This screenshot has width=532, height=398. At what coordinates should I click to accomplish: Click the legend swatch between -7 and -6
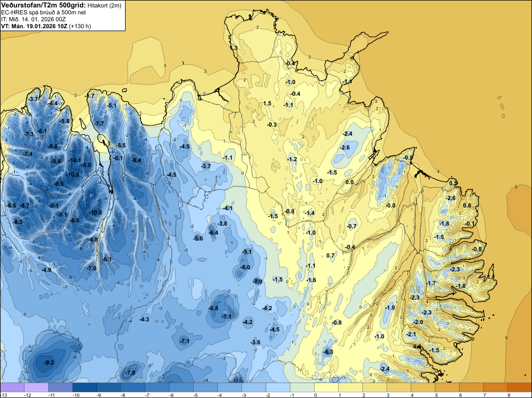[x=157, y=387]
